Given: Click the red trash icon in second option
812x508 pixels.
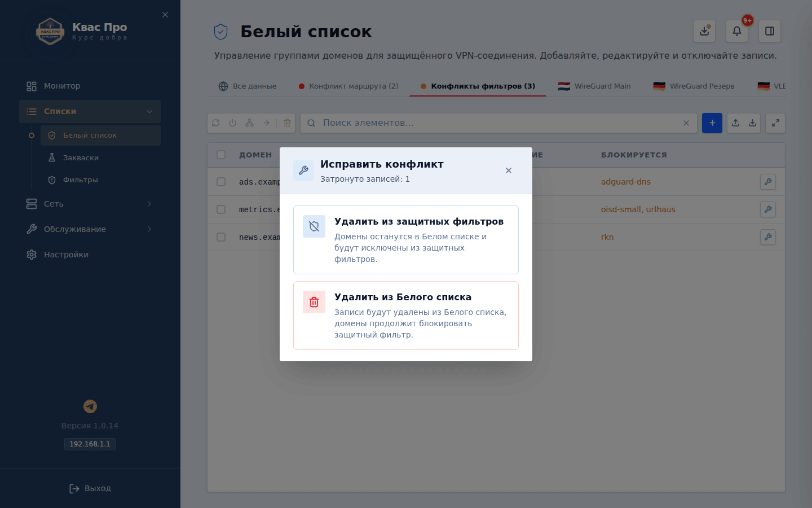Looking at the screenshot, I should point(314,302).
